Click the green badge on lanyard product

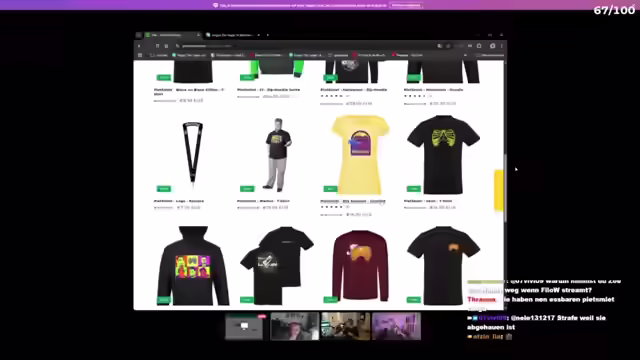pyautogui.click(x=164, y=189)
